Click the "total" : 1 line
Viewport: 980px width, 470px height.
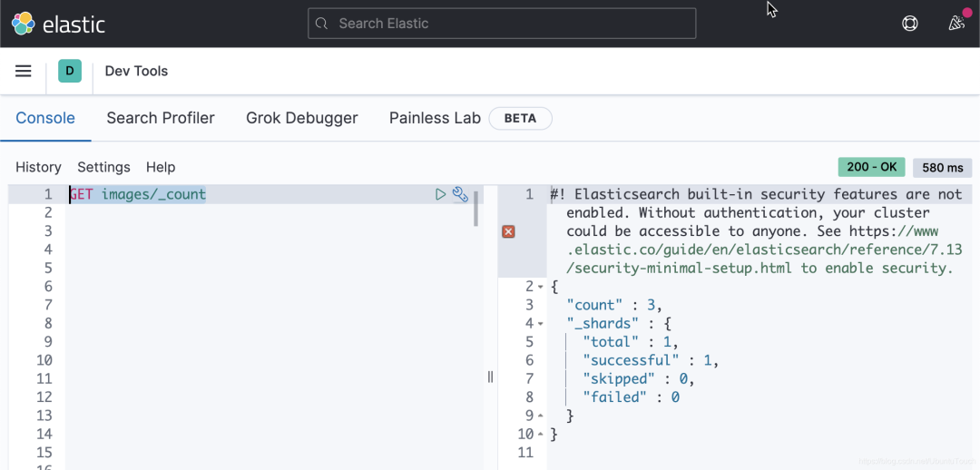pyautogui.click(x=630, y=342)
